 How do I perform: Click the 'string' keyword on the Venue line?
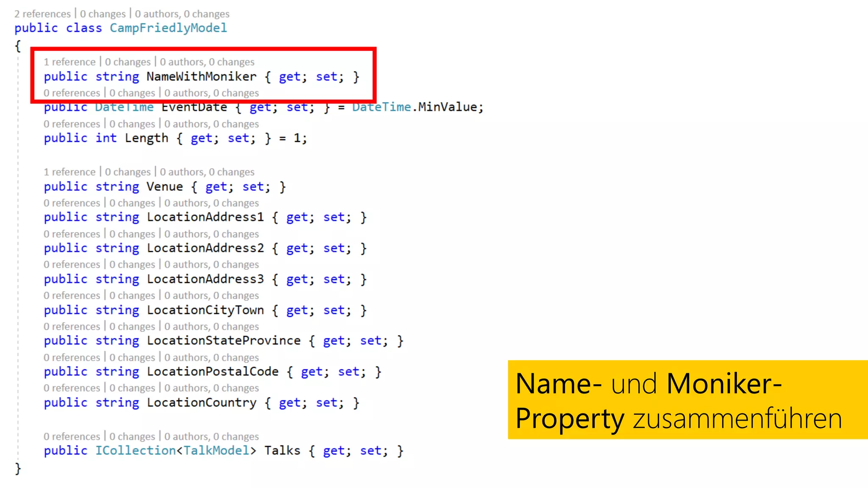117,187
